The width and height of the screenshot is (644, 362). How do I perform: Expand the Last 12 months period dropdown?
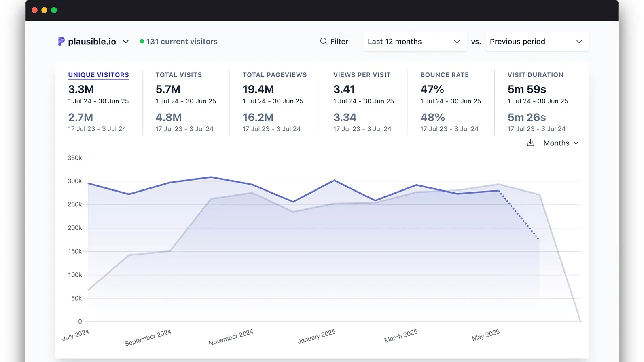[x=414, y=42]
